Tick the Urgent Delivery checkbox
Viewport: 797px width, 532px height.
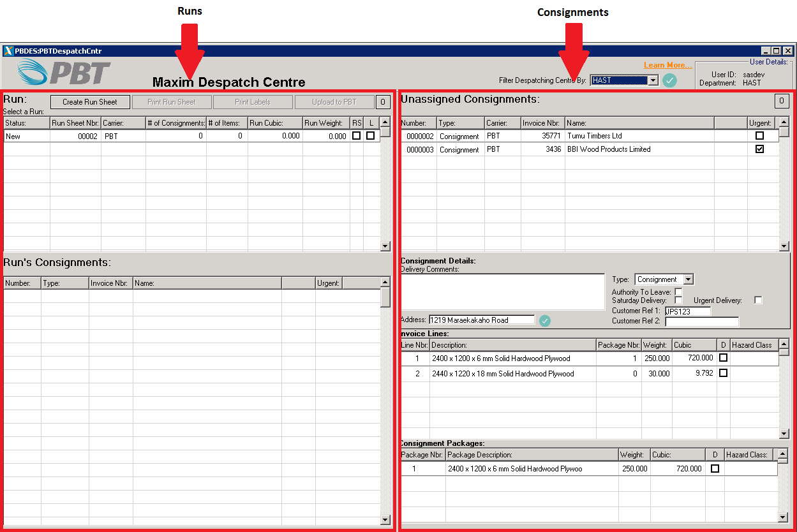click(758, 300)
